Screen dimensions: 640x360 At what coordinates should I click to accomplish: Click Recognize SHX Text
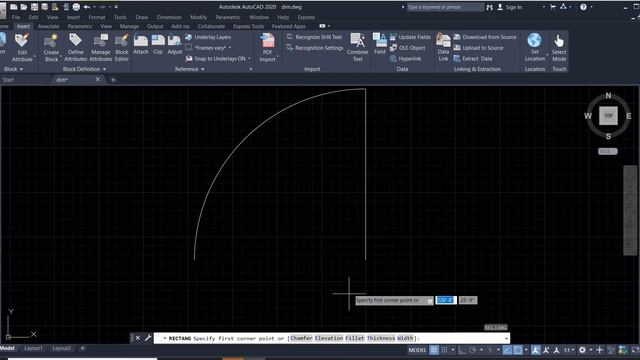(314, 37)
